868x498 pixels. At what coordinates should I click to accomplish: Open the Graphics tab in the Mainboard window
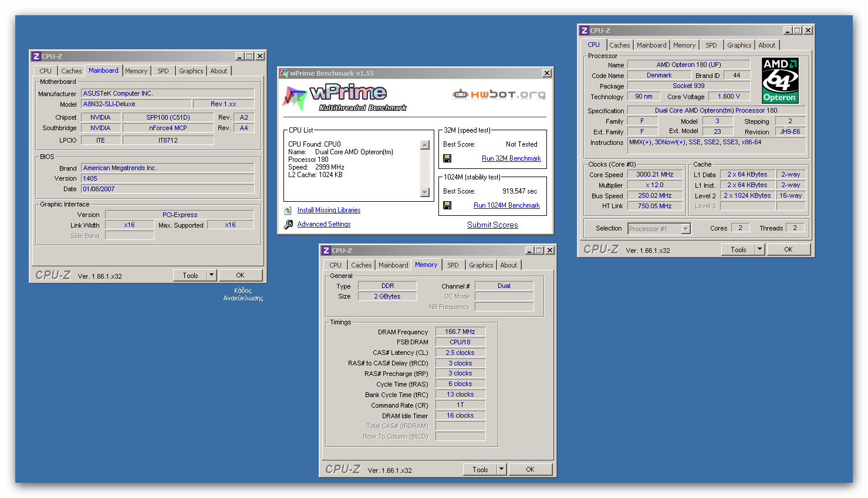point(191,71)
